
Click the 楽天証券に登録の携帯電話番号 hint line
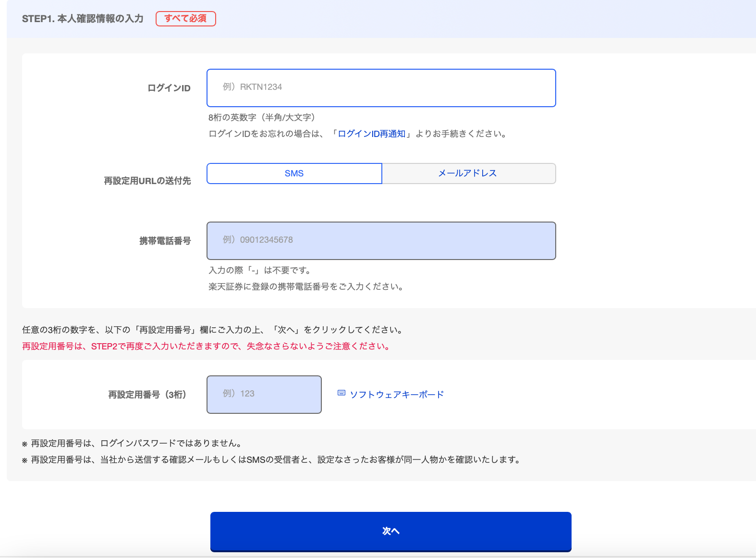click(x=306, y=287)
